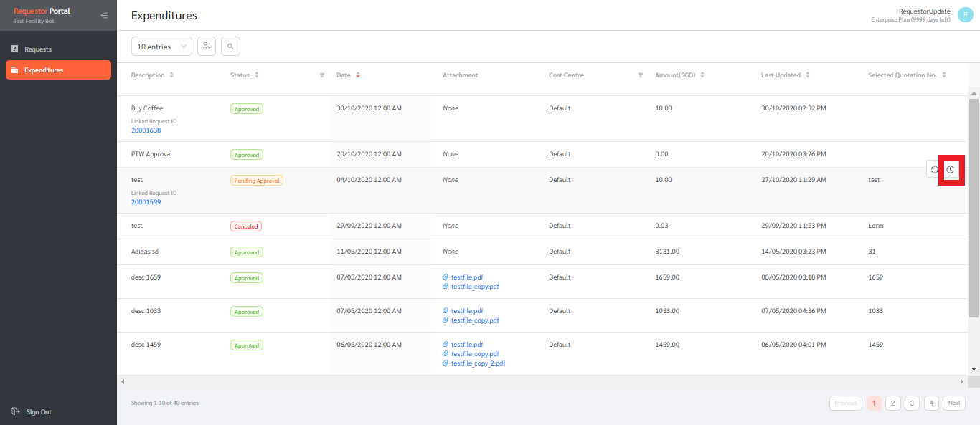Click the Requestor Portal logo
Image resolution: width=980 pixels, height=425 pixels.
(42, 11)
